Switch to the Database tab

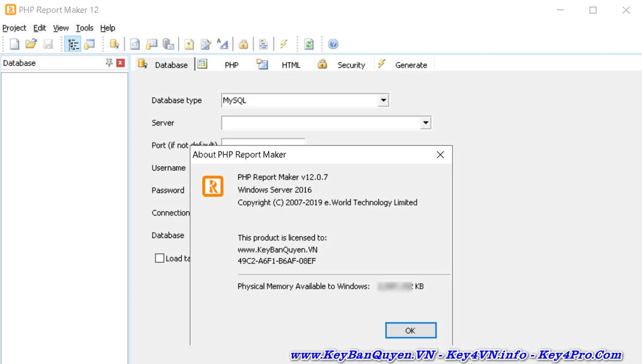(163, 65)
